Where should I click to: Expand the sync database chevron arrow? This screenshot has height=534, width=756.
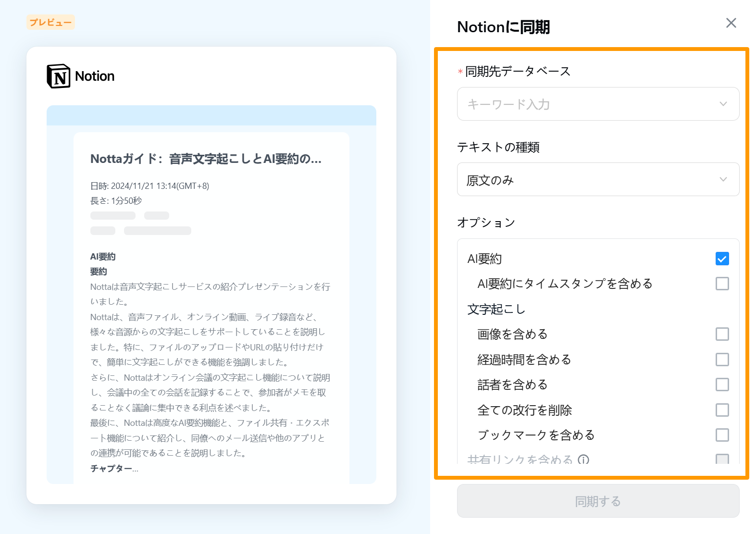tap(723, 104)
